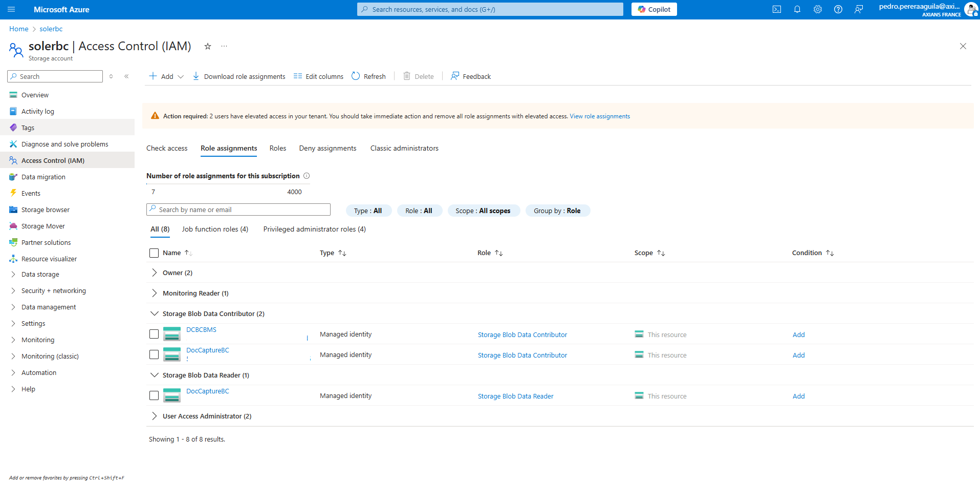Check the DCBCBMS row checkbox
Image resolution: width=980 pixels, height=481 pixels.
[x=154, y=334]
